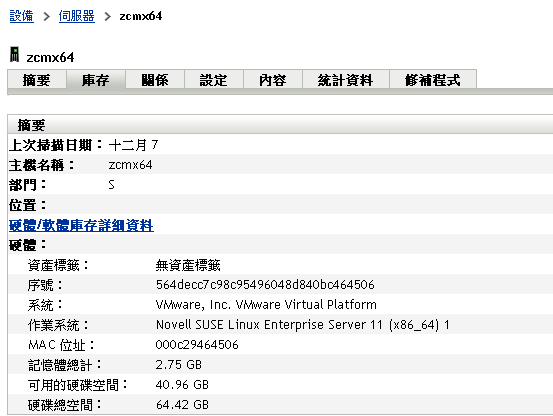Select host name value zcmx64
Image resolution: width=553 pixels, height=416 pixels.
click(x=130, y=165)
